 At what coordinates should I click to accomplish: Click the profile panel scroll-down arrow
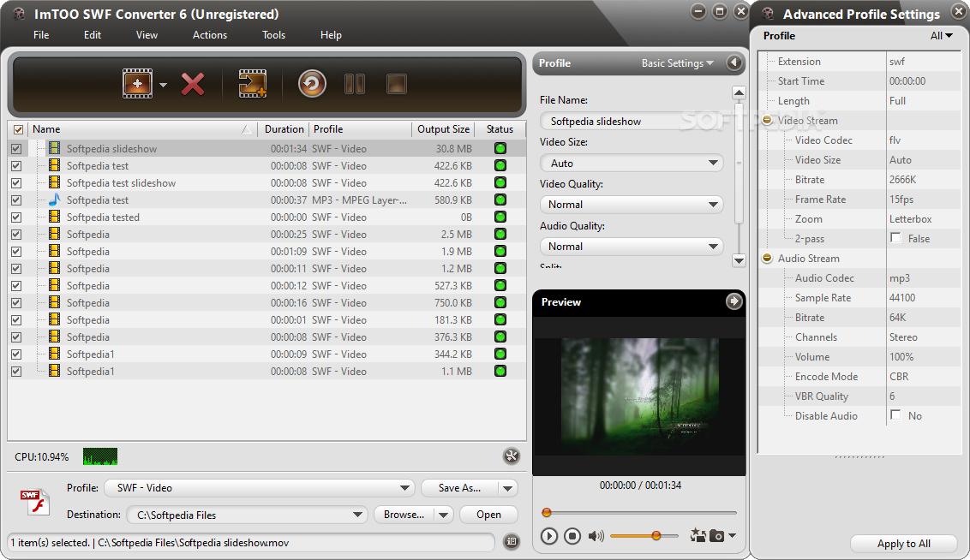739,260
